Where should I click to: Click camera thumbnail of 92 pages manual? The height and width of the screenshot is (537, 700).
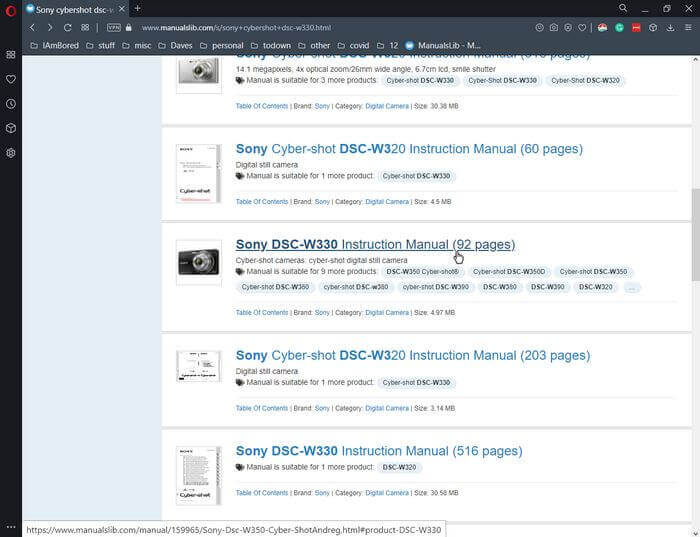(x=199, y=262)
